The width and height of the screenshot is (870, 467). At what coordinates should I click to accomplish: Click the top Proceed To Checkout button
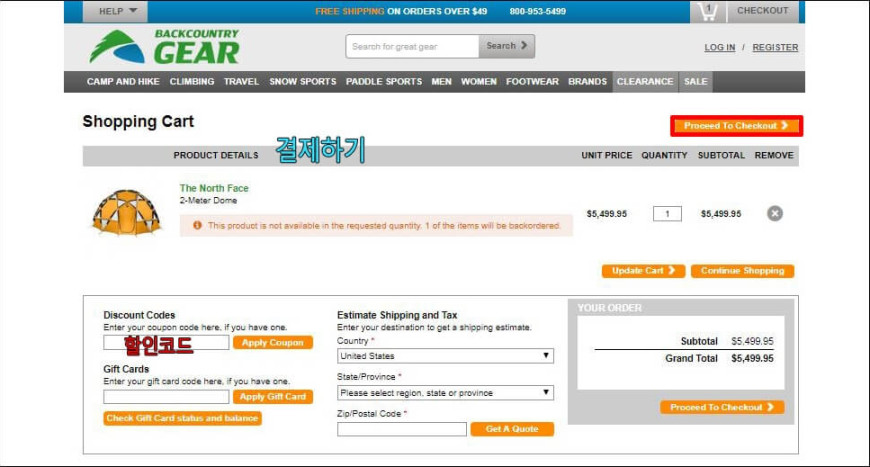point(736,126)
